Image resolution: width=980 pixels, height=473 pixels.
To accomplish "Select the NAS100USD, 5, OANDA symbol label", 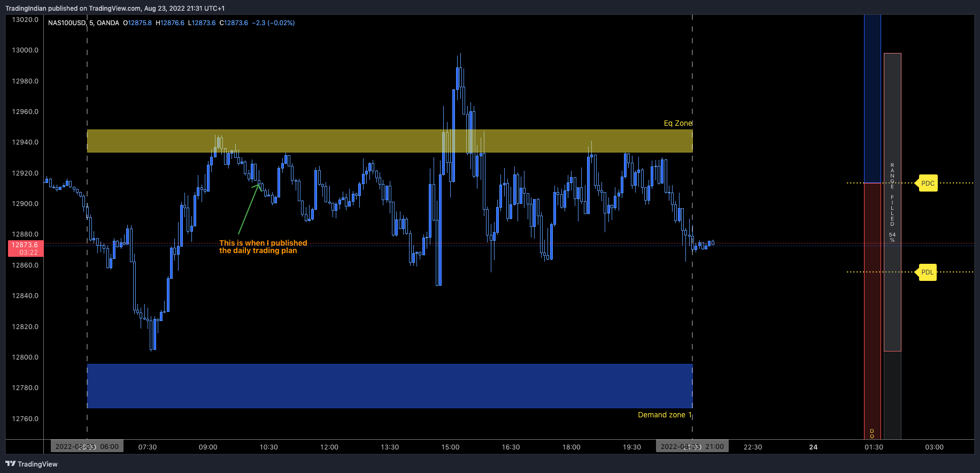I will 83,23.
